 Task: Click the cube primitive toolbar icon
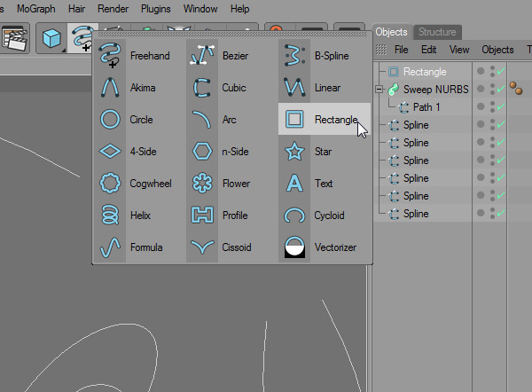tap(51, 38)
